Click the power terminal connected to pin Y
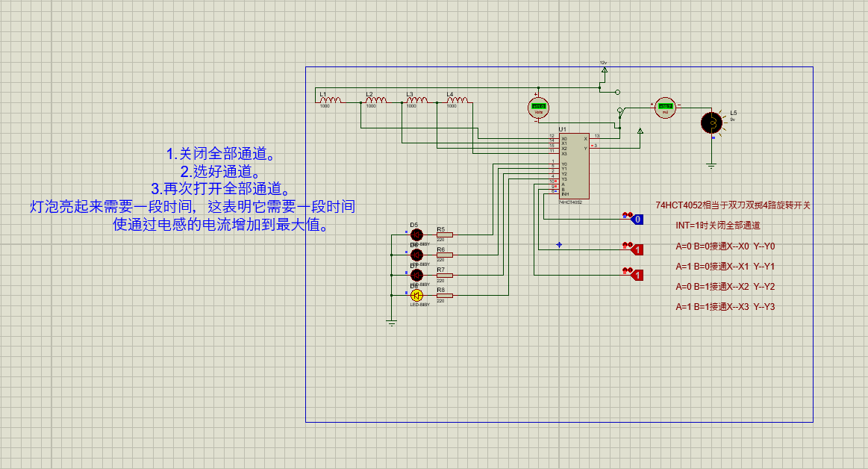Image resolution: width=868 pixels, height=469 pixels. click(x=640, y=131)
